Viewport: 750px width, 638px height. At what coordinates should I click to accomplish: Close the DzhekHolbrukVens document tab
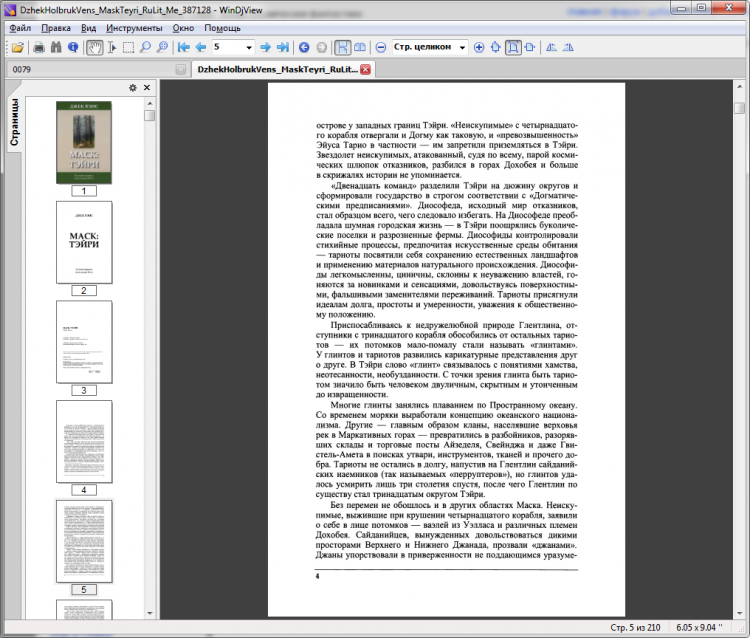click(x=365, y=70)
